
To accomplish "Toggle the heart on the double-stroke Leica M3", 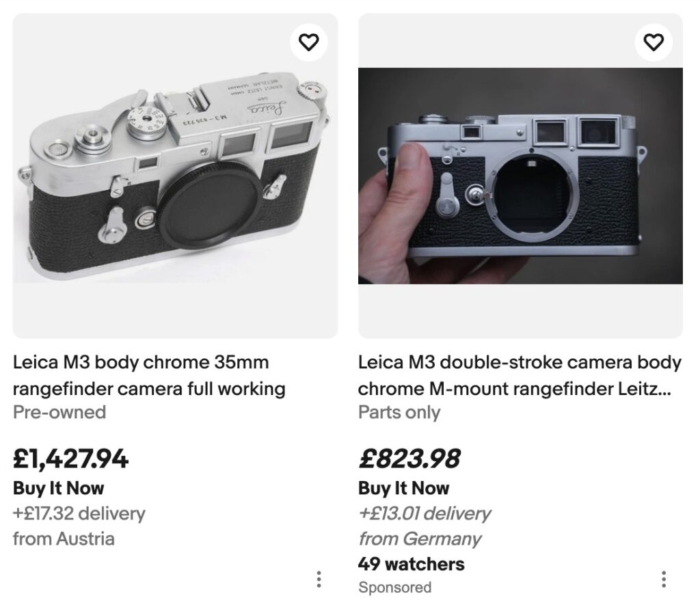I will [654, 42].
